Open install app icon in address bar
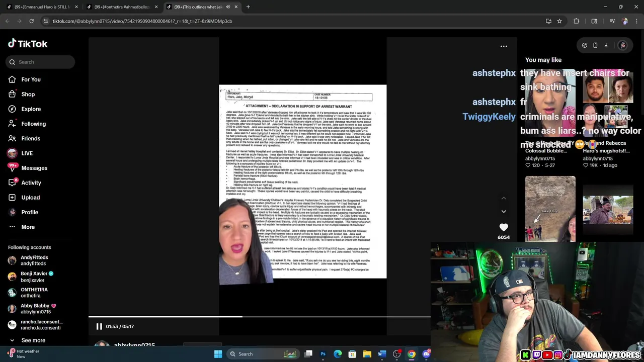This screenshot has width=644, height=362. [x=548, y=21]
